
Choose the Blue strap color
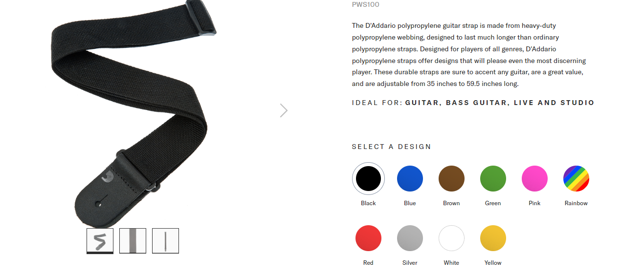point(410,178)
